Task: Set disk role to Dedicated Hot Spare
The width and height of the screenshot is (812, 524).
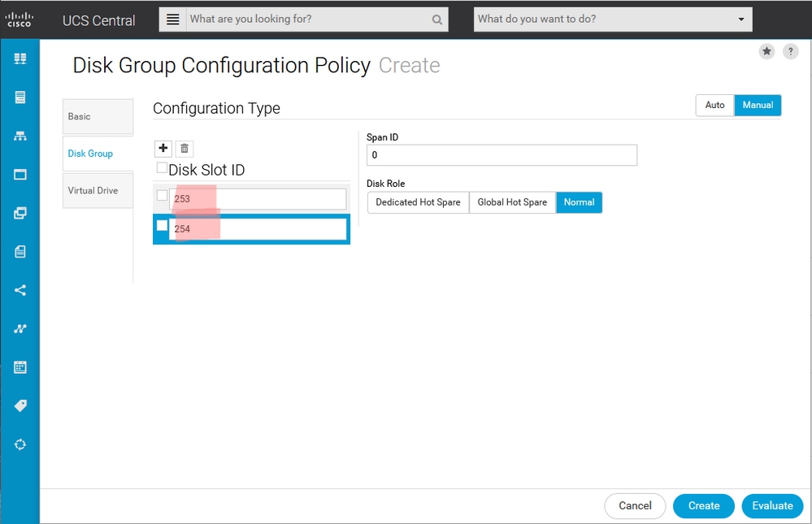Action: (418, 202)
